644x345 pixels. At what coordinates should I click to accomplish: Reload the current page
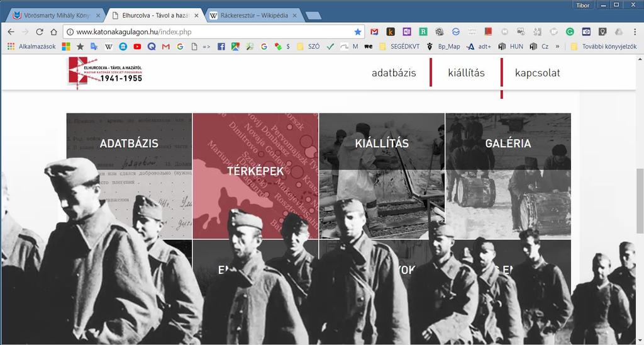pyautogui.click(x=40, y=31)
